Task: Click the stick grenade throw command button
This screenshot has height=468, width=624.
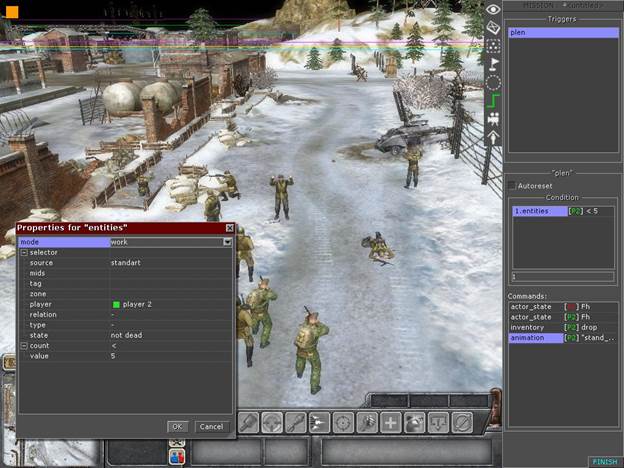Action: tap(367, 423)
